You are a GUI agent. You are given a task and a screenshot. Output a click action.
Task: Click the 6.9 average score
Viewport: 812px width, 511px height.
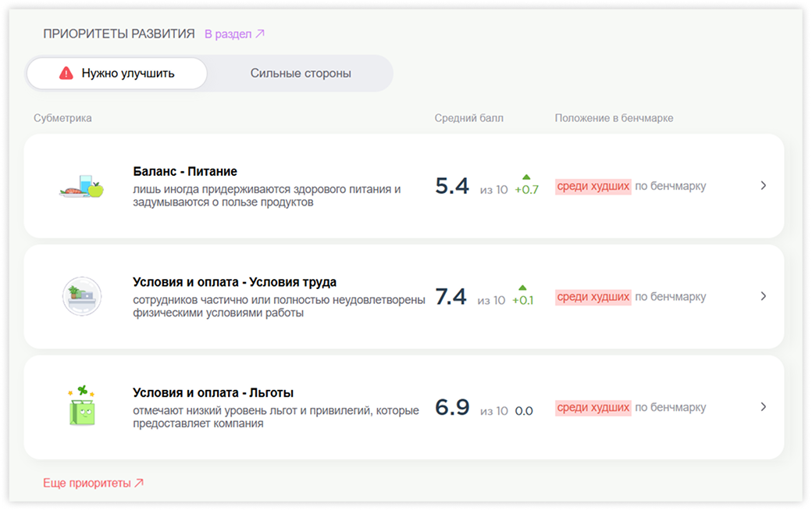pyautogui.click(x=452, y=407)
